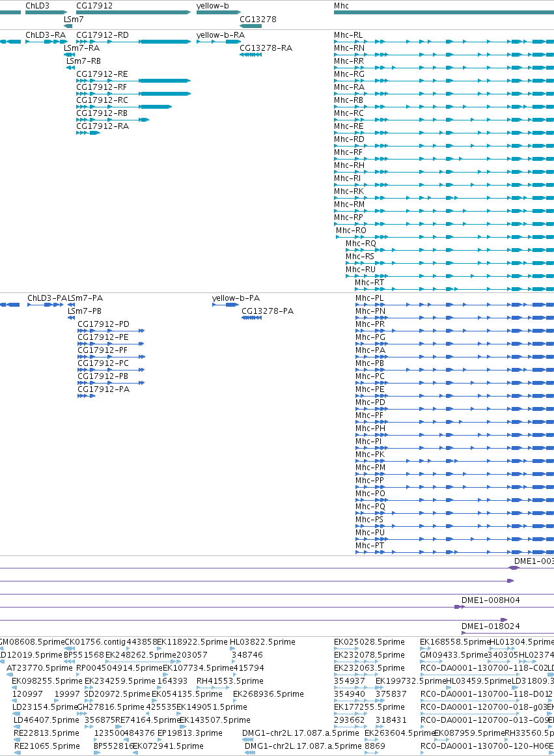Screen dimensions: 554x756
Task: Click protein Mhc-PL
Action: tap(369, 298)
